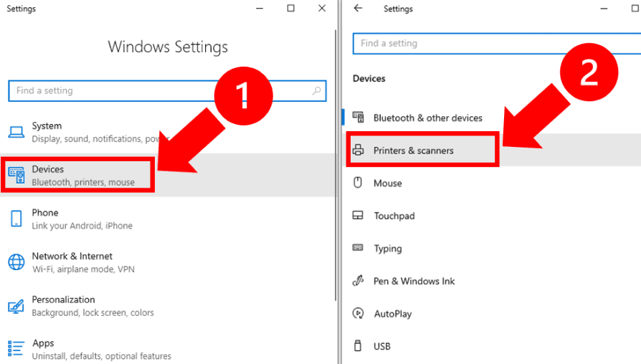Click the Apps list icon
Viewport: 641px width, 364px height.
[x=16, y=349]
